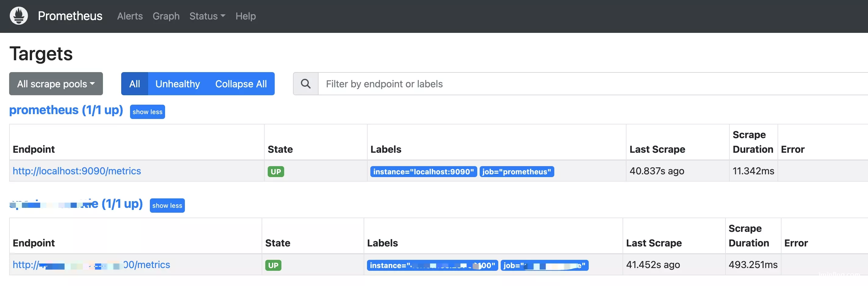Viewport: 868px width, 286px height.
Task: Open the Graph page
Action: click(166, 16)
